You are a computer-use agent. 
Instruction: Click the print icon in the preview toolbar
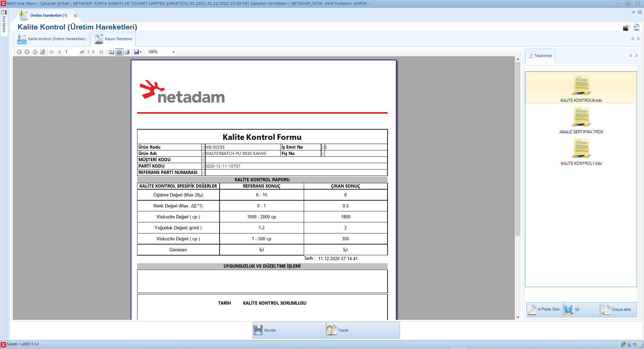(127, 52)
